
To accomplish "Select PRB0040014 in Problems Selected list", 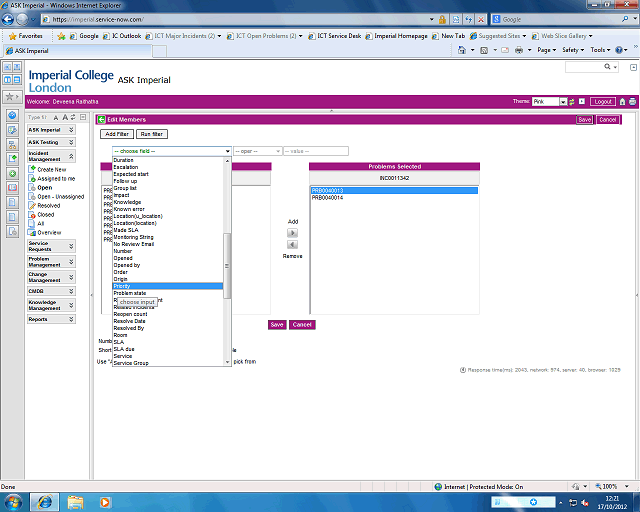I will (x=328, y=198).
